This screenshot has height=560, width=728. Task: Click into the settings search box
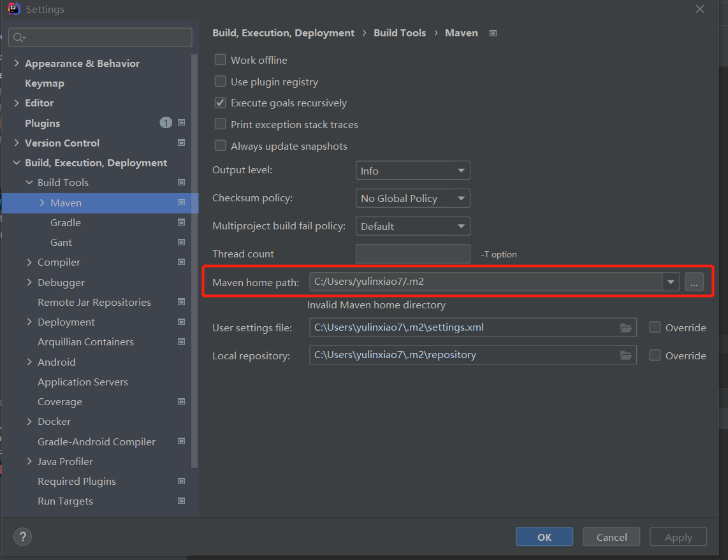[100, 37]
